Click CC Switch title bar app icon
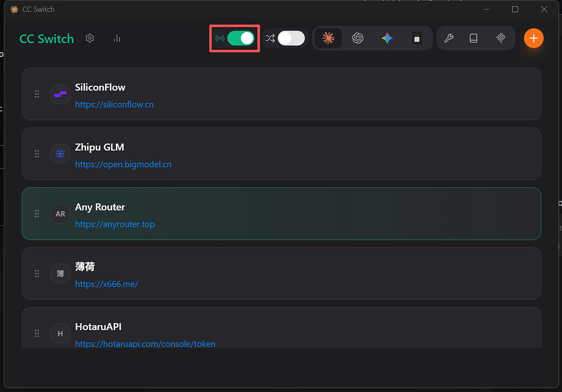The image size is (562, 392). coord(14,9)
